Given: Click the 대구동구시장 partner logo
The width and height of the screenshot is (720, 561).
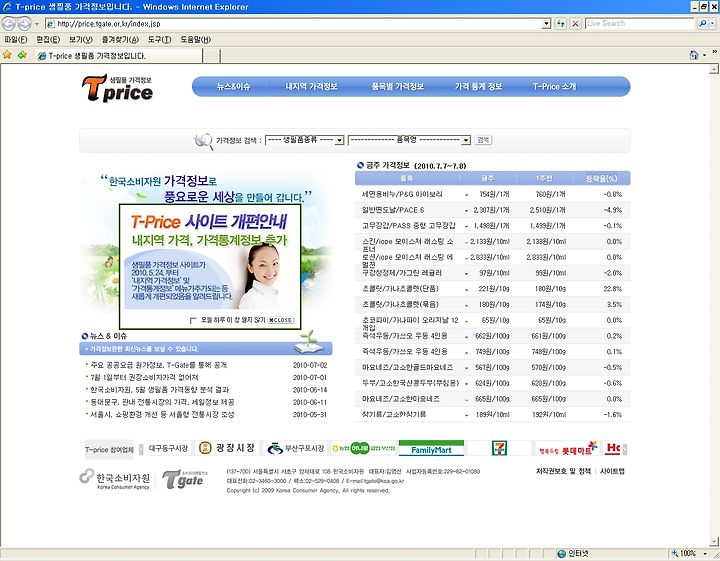Looking at the screenshot, I should pyautogui.click(x=168, y=448).
